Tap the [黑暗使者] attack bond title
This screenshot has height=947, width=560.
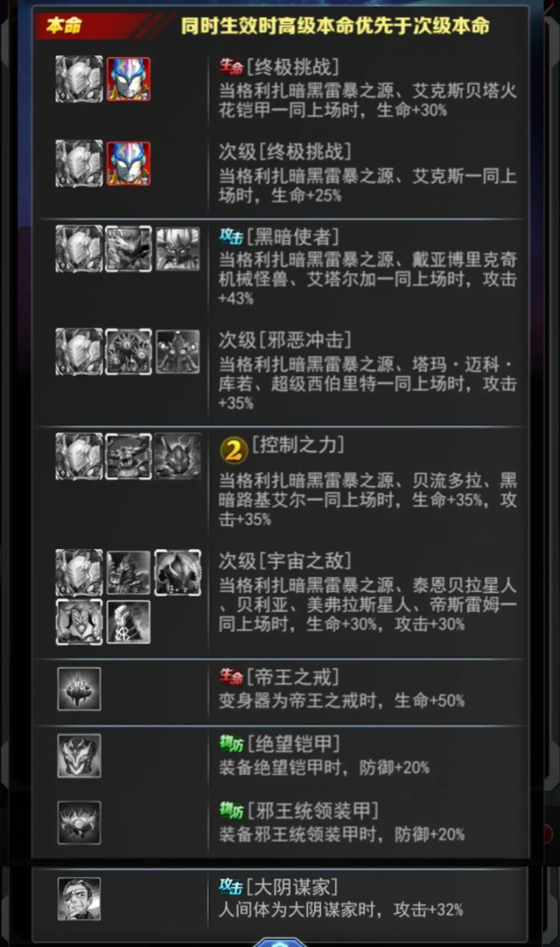coord(293,237)
